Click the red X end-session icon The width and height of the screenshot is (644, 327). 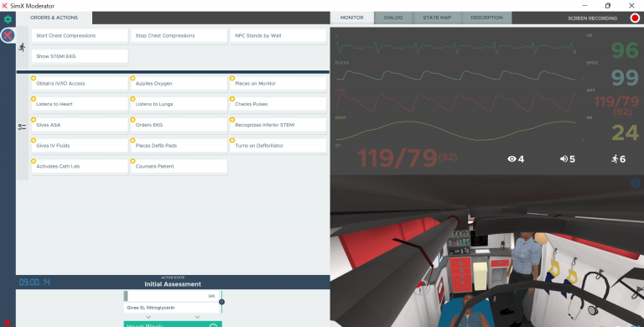(8, 36)
